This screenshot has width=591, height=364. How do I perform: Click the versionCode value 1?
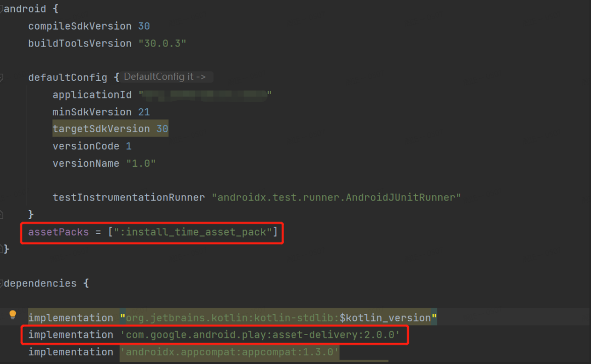tap(129, 146)
